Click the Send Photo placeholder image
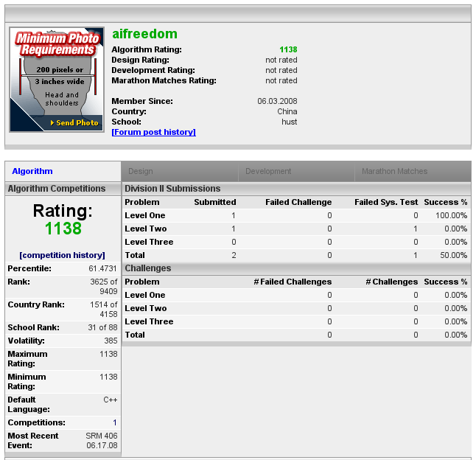 pos(57,80)
